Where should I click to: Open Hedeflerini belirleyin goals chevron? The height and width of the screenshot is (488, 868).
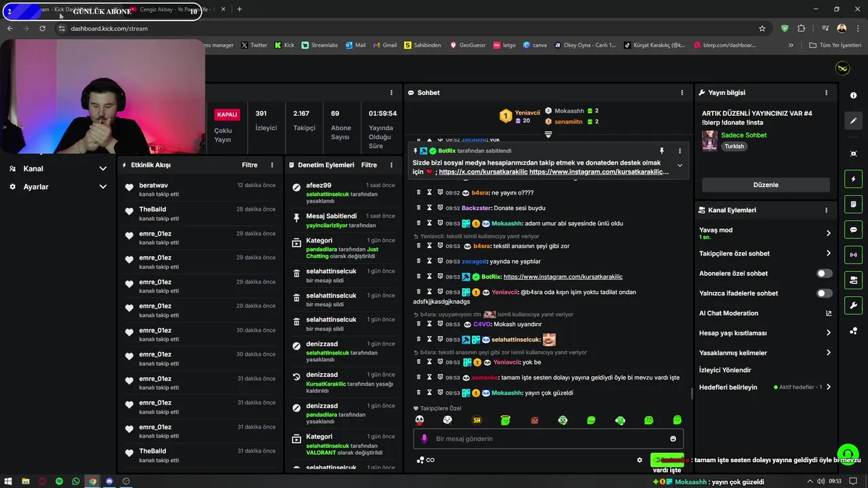828,387
